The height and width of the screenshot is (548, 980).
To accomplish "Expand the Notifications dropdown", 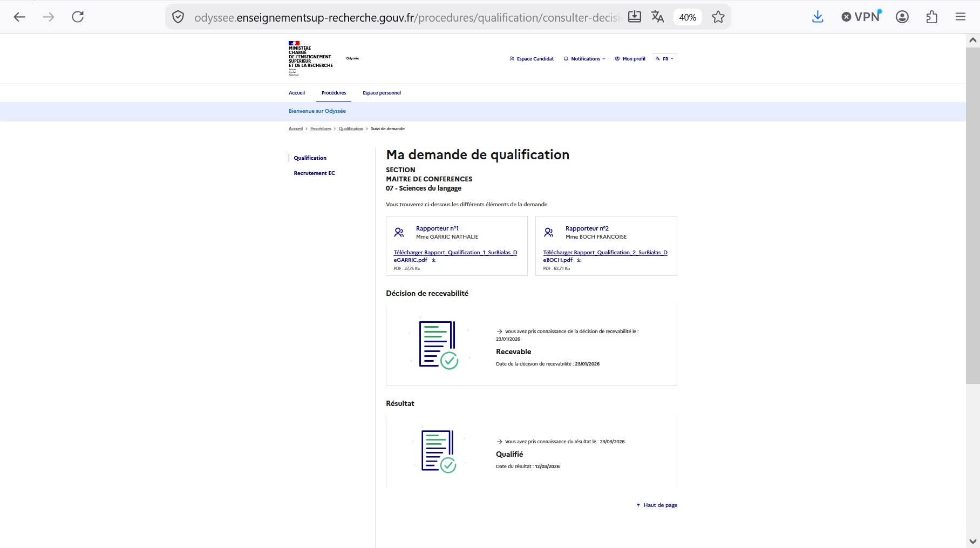I will coord(584,59).
